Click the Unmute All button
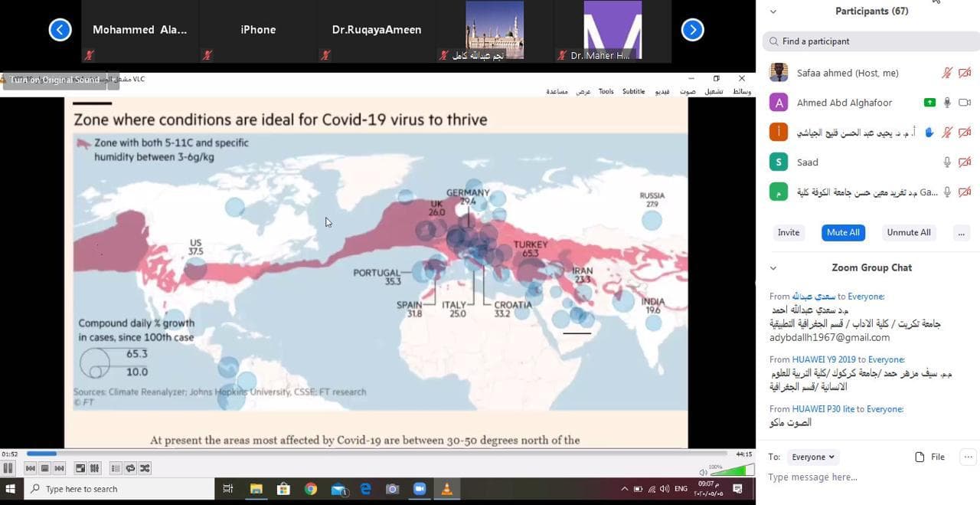 [908, 232]
